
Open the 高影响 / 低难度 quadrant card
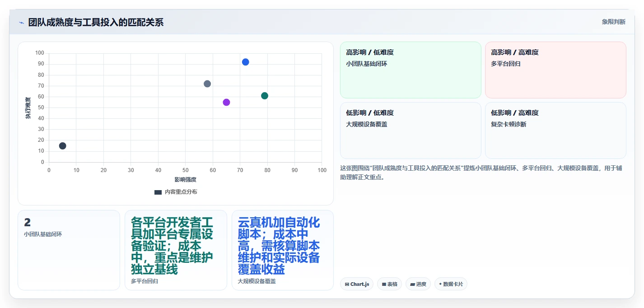tap(411, 70)
